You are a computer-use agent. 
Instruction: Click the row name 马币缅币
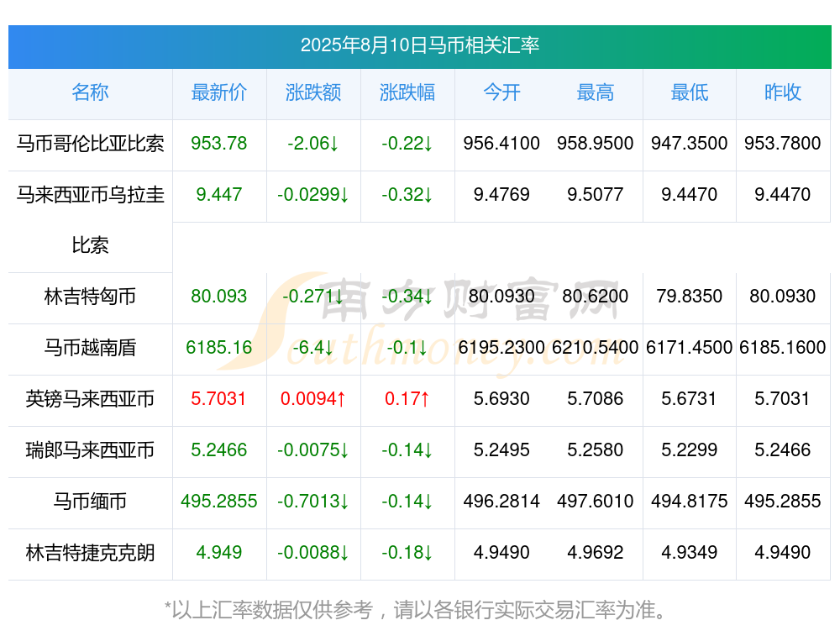coord(90,502)
